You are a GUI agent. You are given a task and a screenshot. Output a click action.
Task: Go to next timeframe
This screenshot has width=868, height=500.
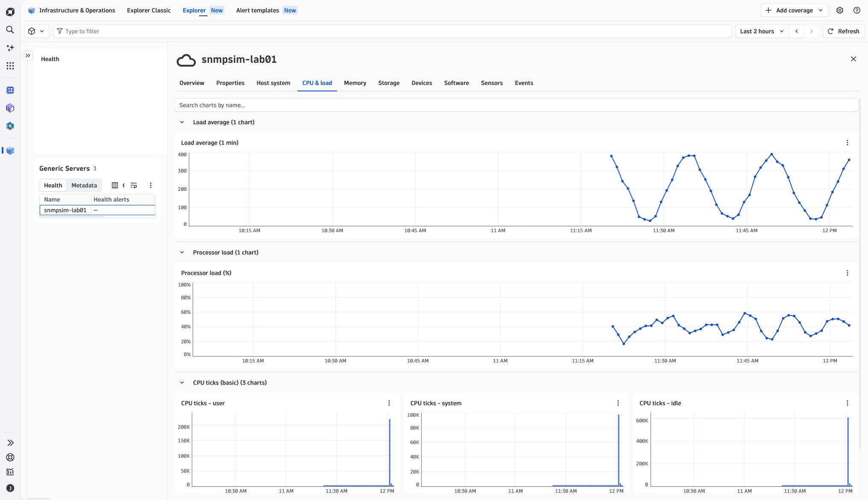click(812, 31)
